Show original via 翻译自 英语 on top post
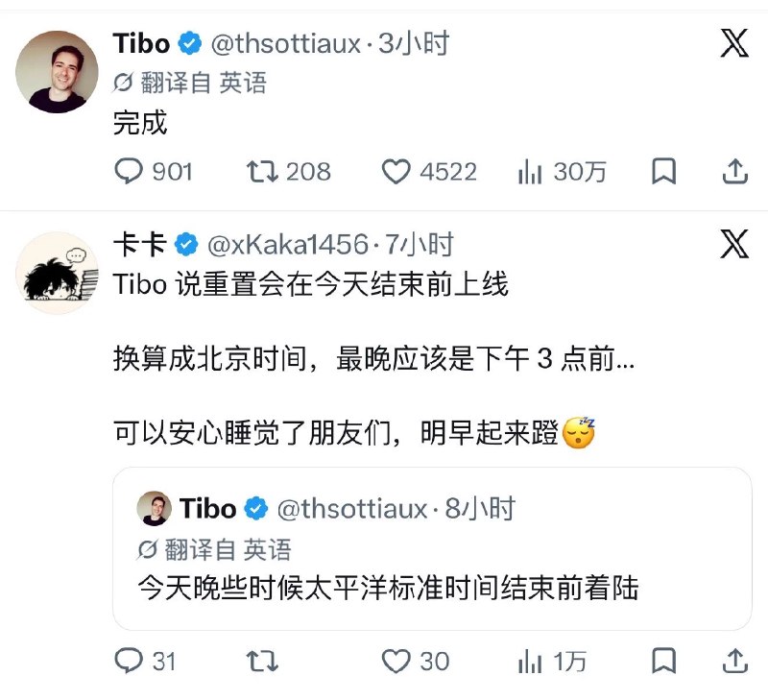Viewport: 768px width, 700px height. click(x=189, y=83)
